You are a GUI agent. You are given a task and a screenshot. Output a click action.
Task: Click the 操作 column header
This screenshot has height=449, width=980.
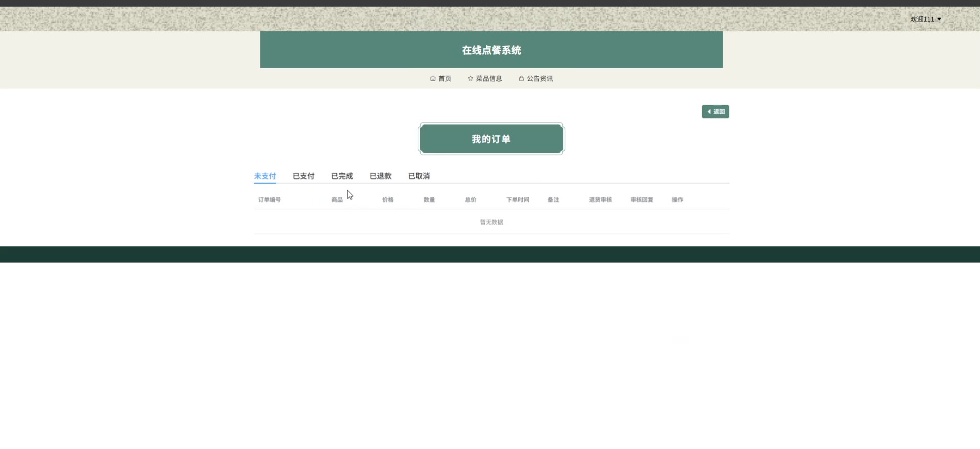(678, 200)
